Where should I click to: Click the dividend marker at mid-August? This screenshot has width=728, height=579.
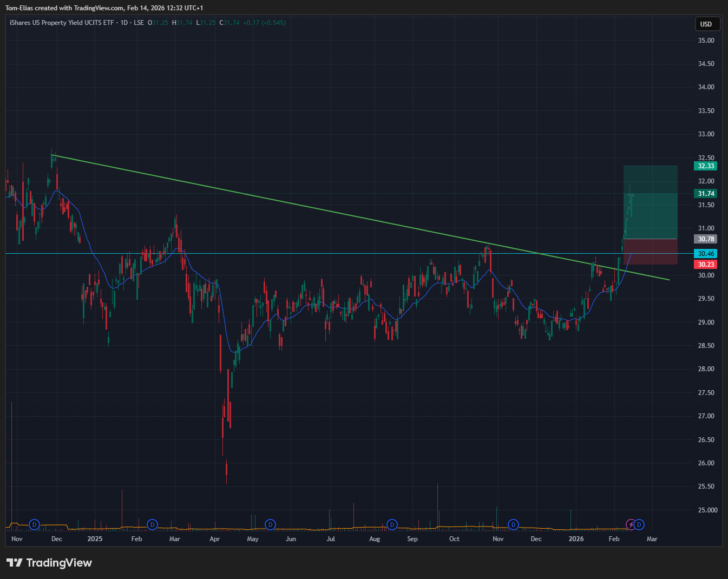pyautogui.click(x=392, y=524)
